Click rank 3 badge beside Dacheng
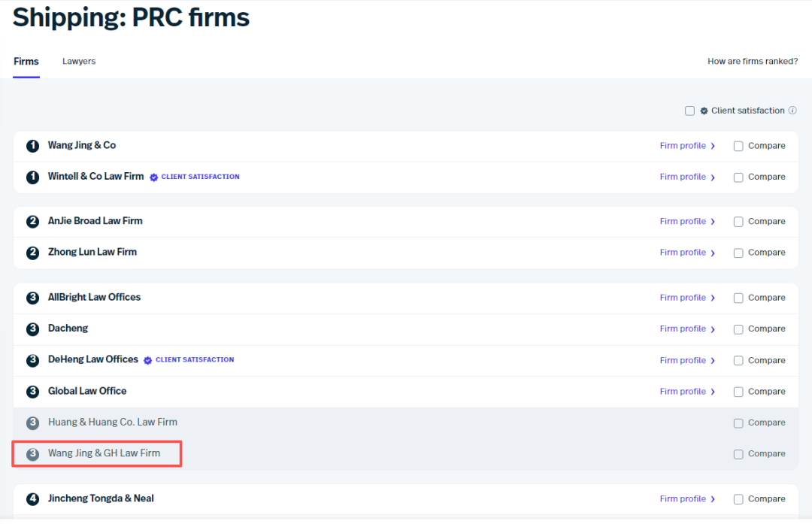 32,329
